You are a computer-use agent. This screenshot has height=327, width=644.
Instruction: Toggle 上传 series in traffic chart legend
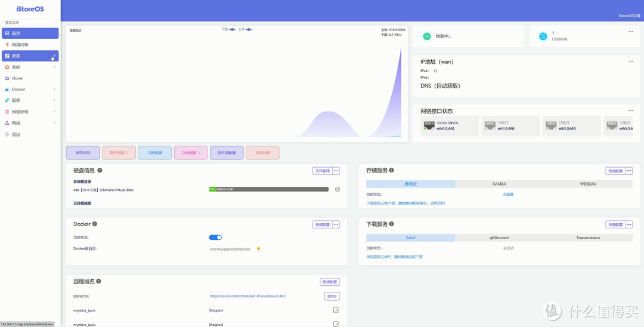pyautogui.click(x=245, y=30)
